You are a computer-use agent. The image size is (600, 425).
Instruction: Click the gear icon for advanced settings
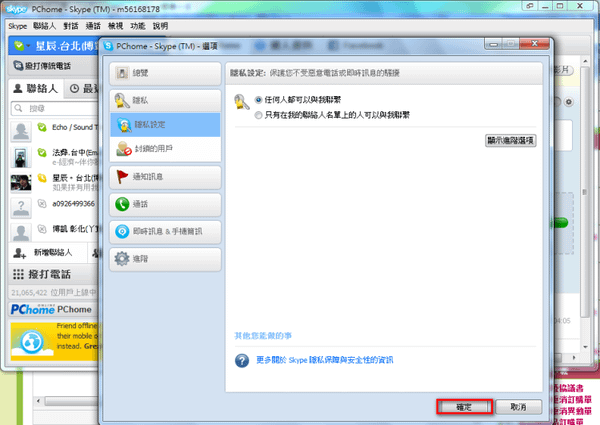click(122, 259)
